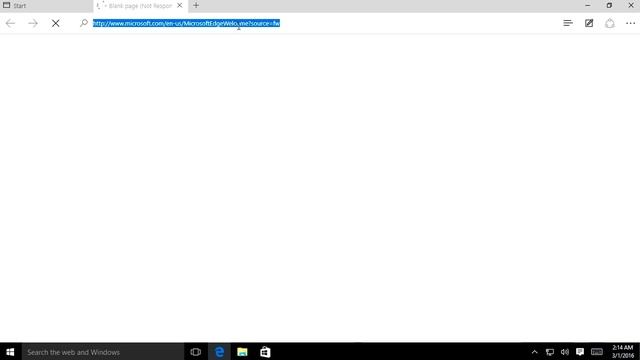Make a Web Note
Viewport: 640px width, 360px height.
pyautogui.click(x=589, y=23)
